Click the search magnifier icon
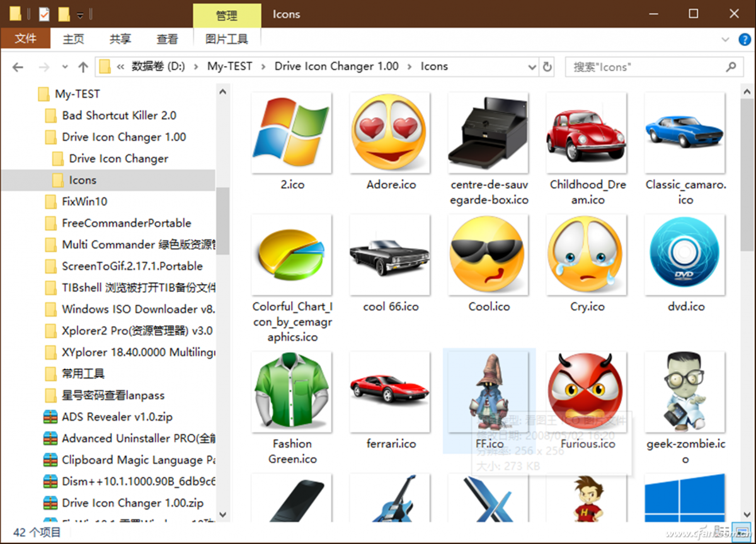756x544 pixels. [x=731, y=66]
